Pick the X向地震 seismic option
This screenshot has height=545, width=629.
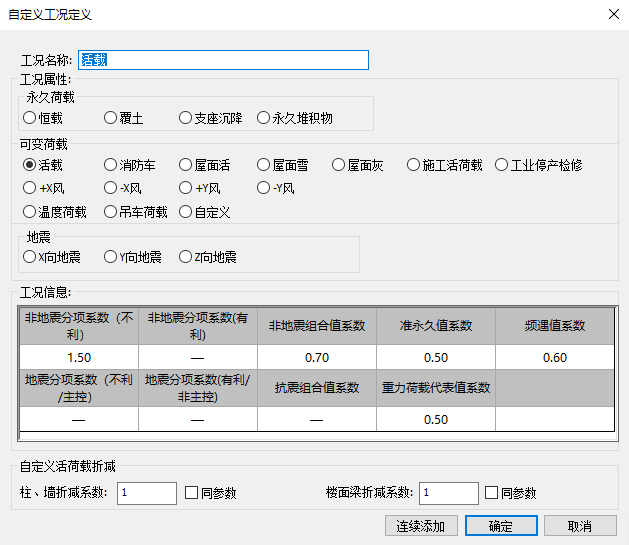click(x=30, y=257)
